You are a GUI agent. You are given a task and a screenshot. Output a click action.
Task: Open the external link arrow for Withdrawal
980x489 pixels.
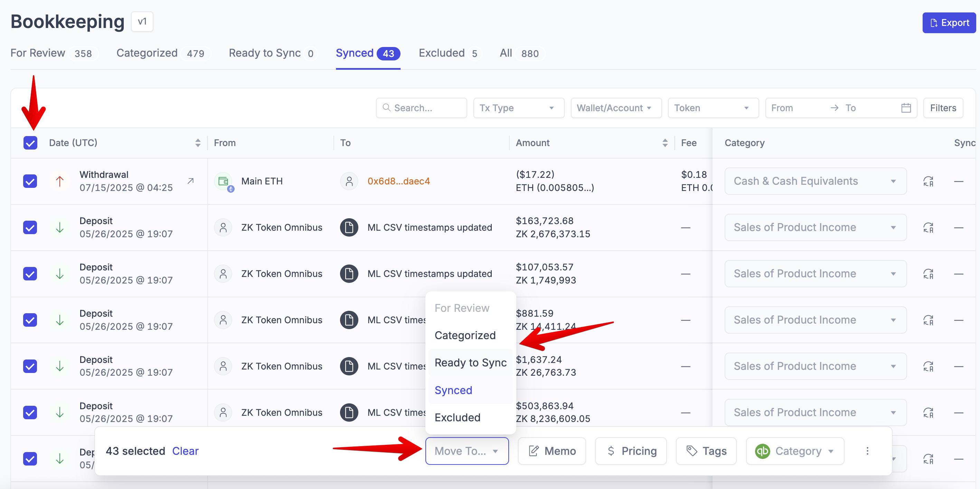pyautogui.click(x=191, y=181)
